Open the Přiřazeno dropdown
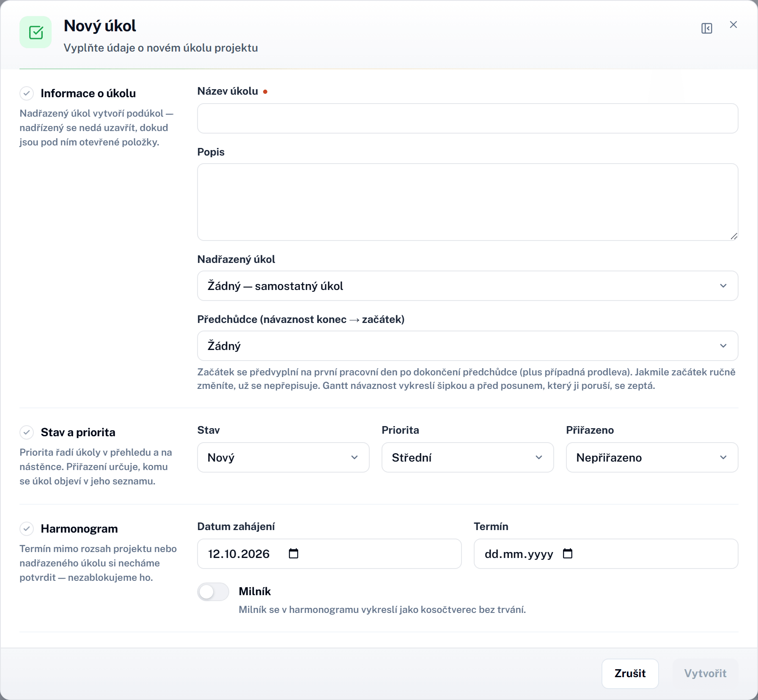 pos(652,457)
